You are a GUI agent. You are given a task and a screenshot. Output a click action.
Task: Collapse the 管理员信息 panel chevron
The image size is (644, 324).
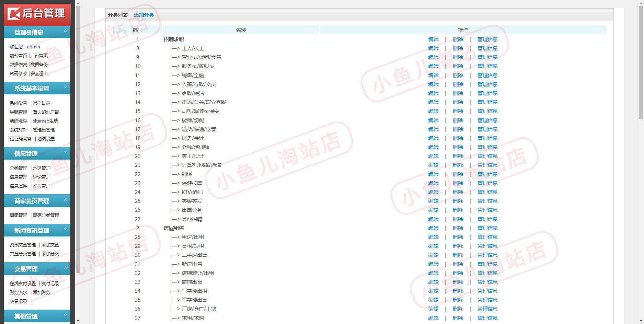(x=65, y=31)
